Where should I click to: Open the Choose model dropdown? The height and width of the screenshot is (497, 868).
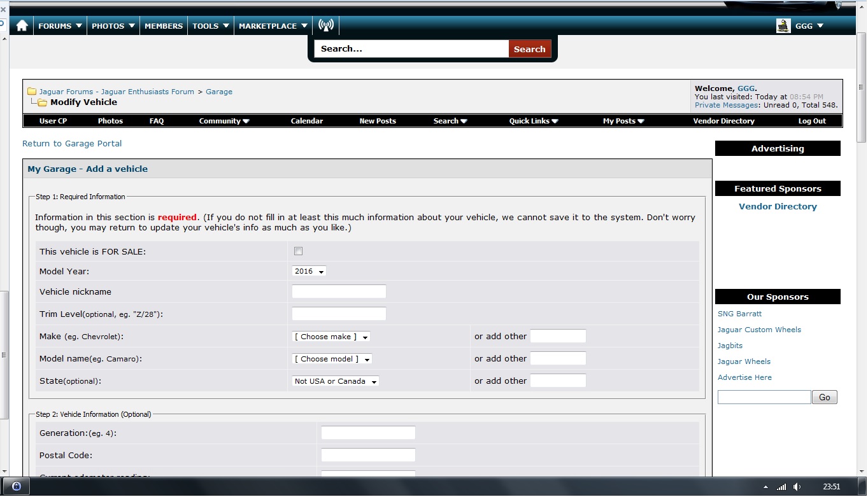coord(332,359)
